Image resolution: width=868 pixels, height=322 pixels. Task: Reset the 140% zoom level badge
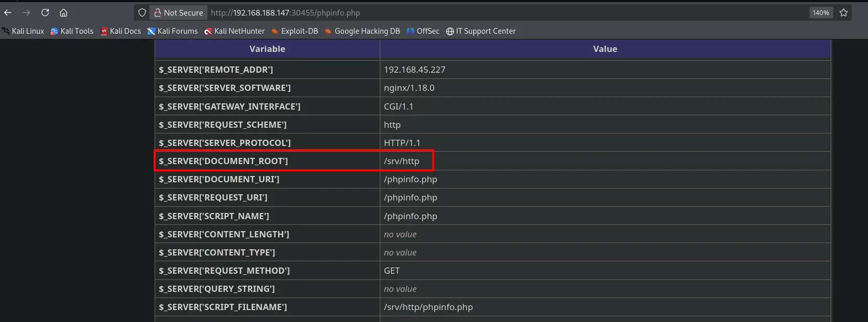pos(821,12)
